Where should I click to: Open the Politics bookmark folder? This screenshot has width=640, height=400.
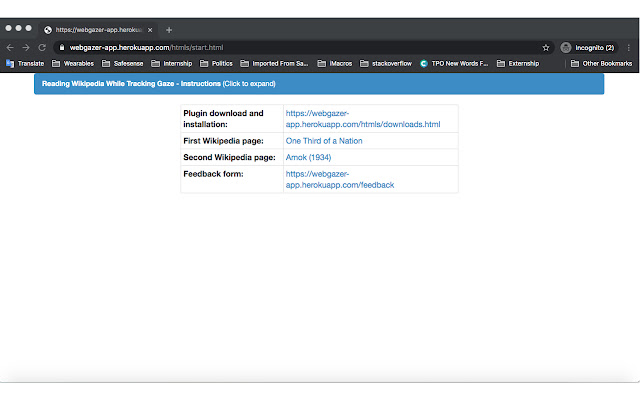coord(216,64)
